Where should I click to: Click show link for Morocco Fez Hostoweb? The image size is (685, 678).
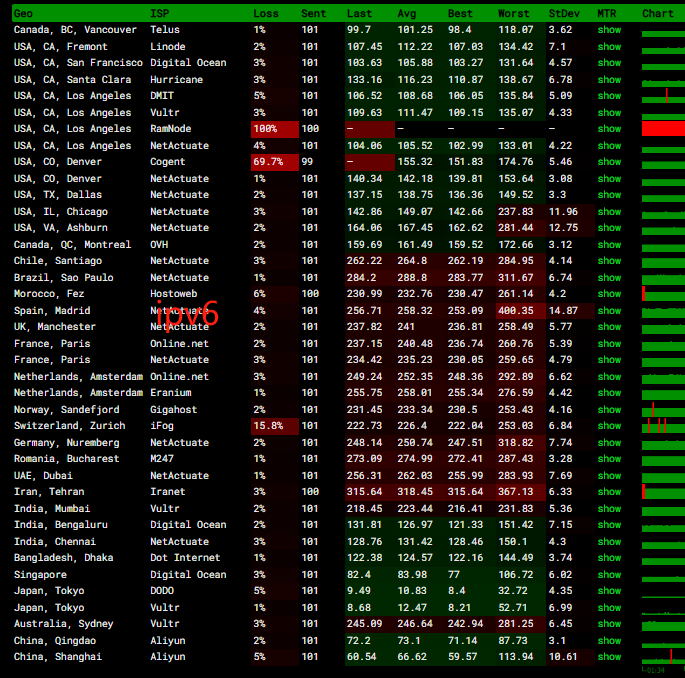609,294
